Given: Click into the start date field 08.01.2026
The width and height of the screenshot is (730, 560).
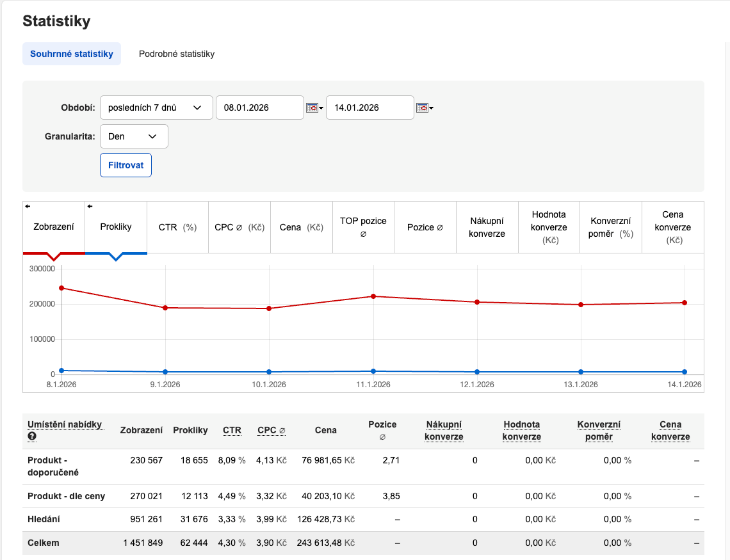Looking at the screenshot, I should (x=259, y=108).
